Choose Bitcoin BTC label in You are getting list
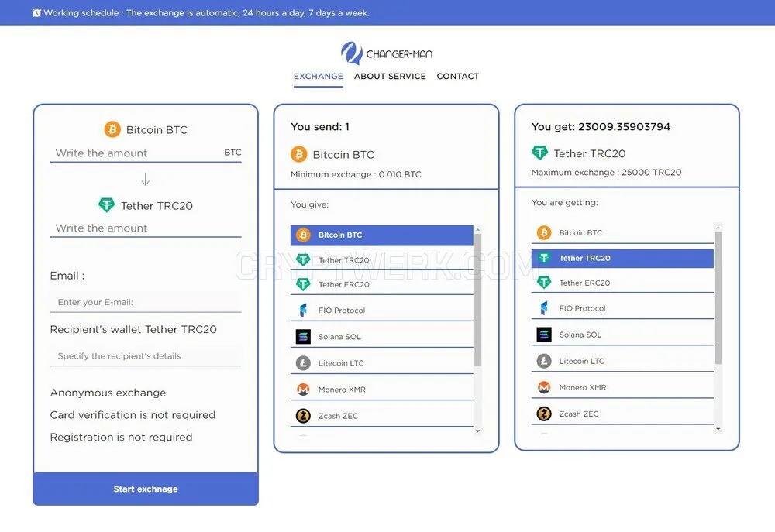This screenshot has height=532, width=775. 580,232
